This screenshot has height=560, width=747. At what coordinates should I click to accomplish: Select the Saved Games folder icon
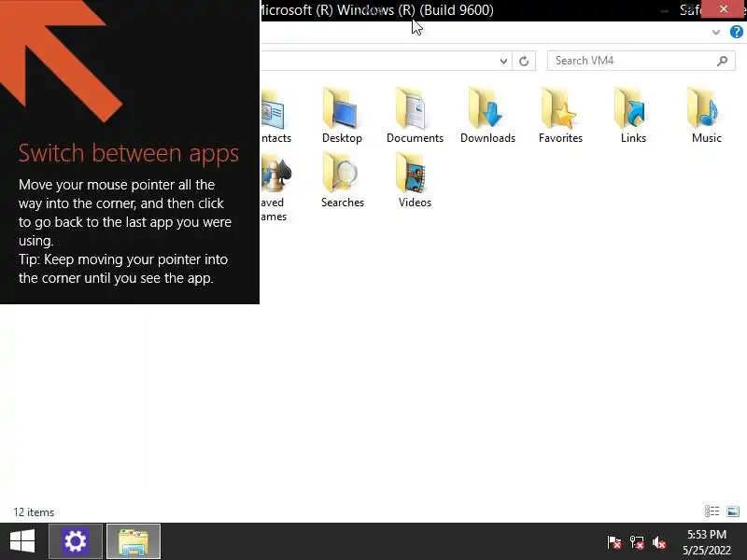pos(275,174)
